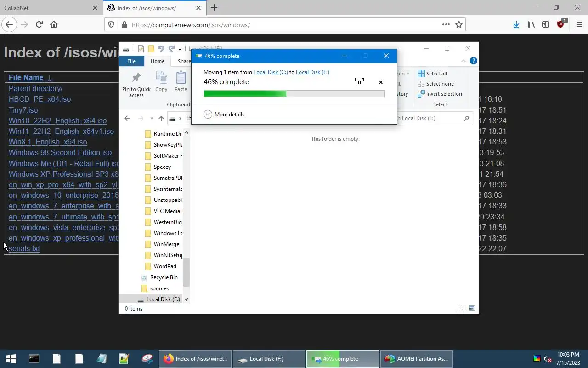Click the search magnifier icon in Explorer
Image resolution: width=588 pixels, height=368 pixels.
click(x=466, y=118)
